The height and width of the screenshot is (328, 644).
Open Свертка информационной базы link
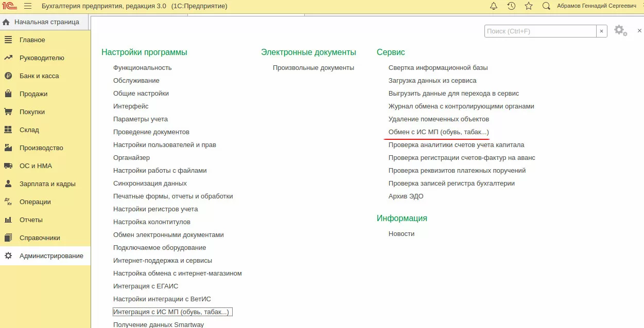(438, 68)
